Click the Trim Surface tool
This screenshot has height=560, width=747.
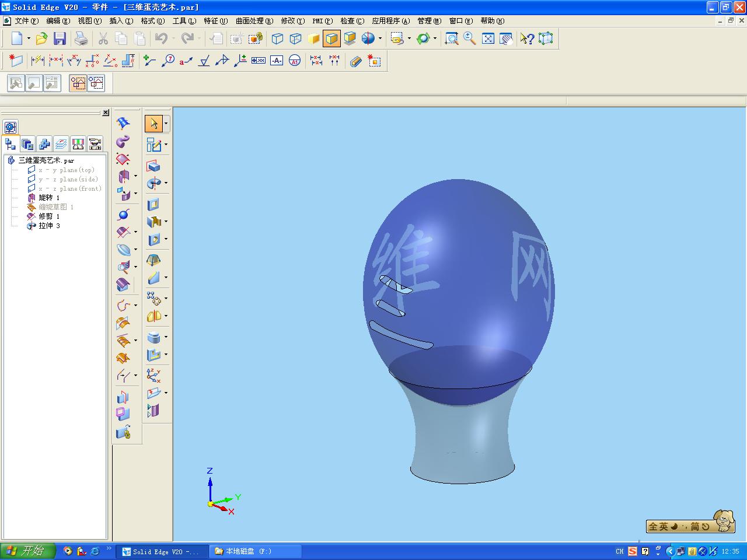coord(123,232)
